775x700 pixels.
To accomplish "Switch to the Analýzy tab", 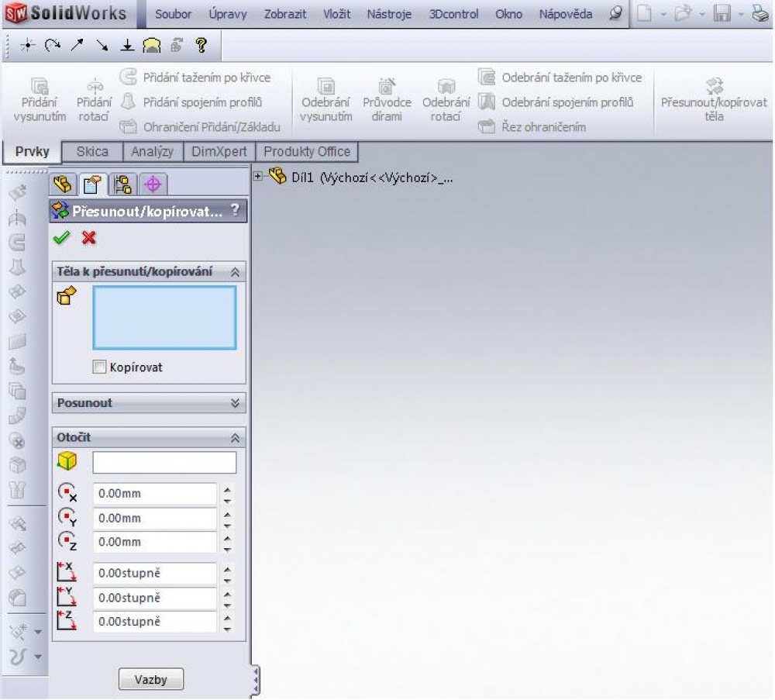I will point(152,151).
